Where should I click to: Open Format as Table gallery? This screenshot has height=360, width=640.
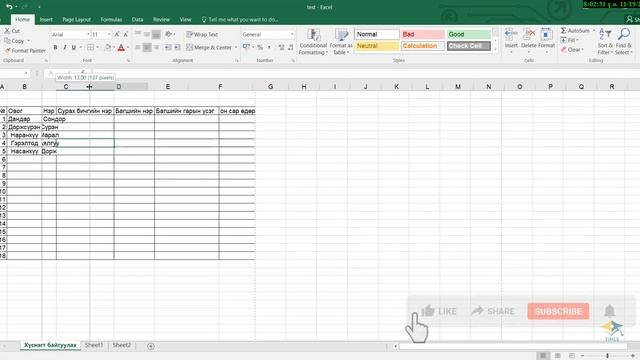pyautogui.click(x=341, y=42)
